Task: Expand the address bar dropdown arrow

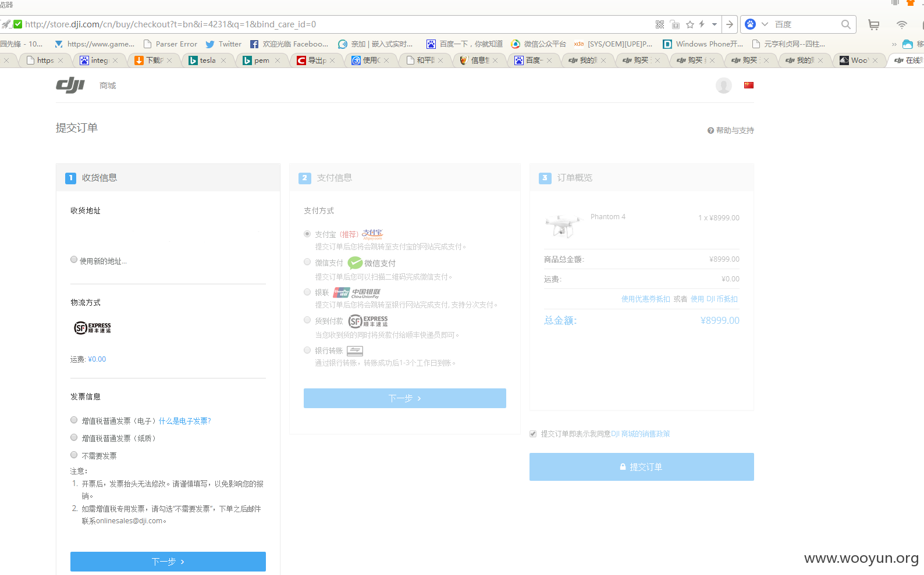Action: 715,24
